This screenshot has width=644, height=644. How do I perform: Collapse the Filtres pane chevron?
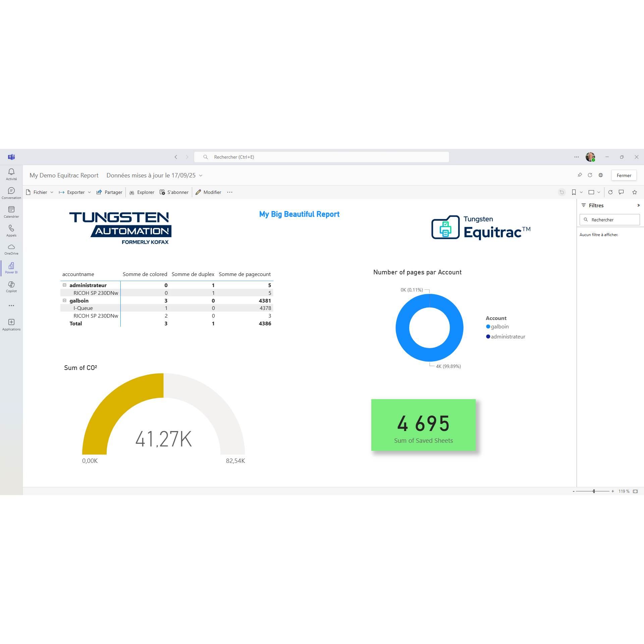(638, 205)
